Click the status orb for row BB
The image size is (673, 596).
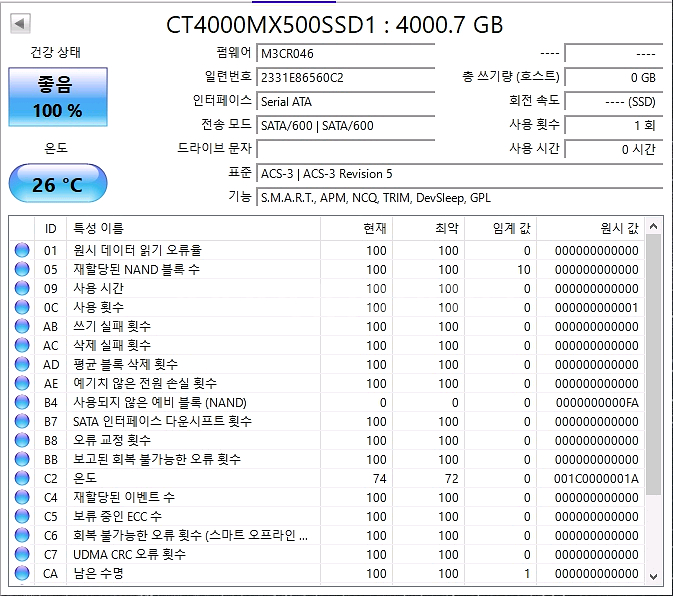coord(22,459)
